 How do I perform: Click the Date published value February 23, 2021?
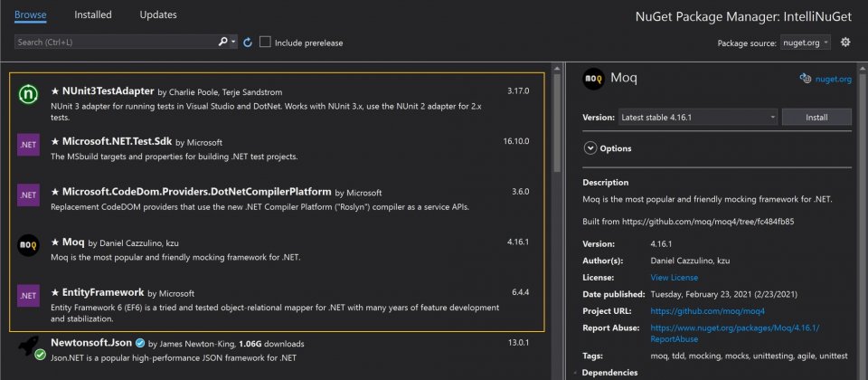click(x=724, y=294)
